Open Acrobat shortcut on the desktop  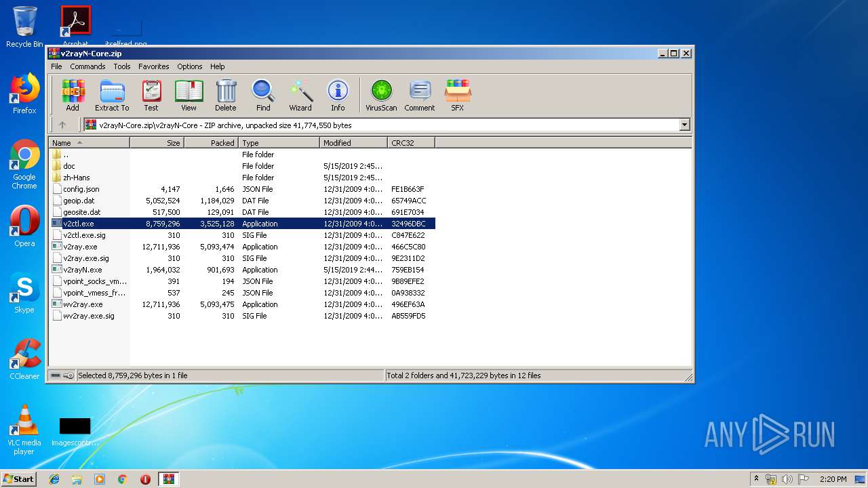tap(75, 25)
